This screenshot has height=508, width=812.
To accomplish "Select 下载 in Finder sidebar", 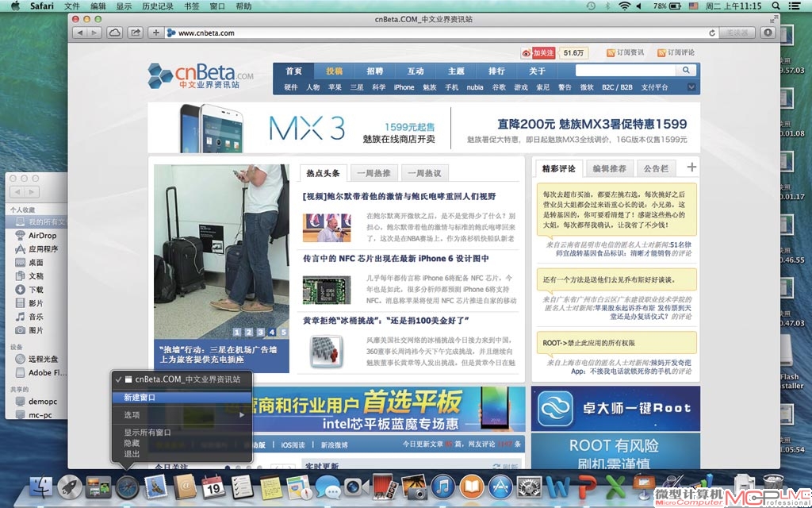I will click(x=36, y=289).
